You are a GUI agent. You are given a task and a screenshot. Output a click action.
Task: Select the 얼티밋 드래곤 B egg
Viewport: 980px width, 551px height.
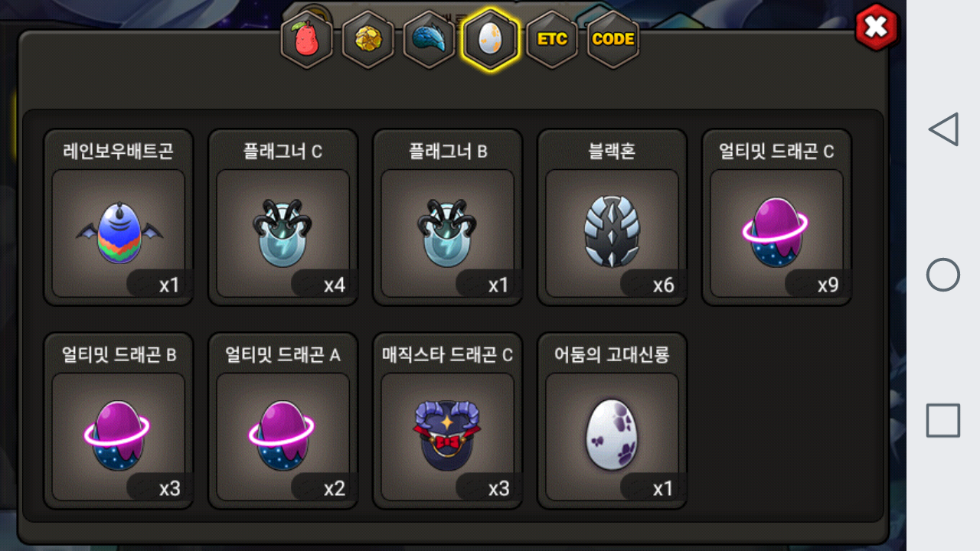click(119, 421)
